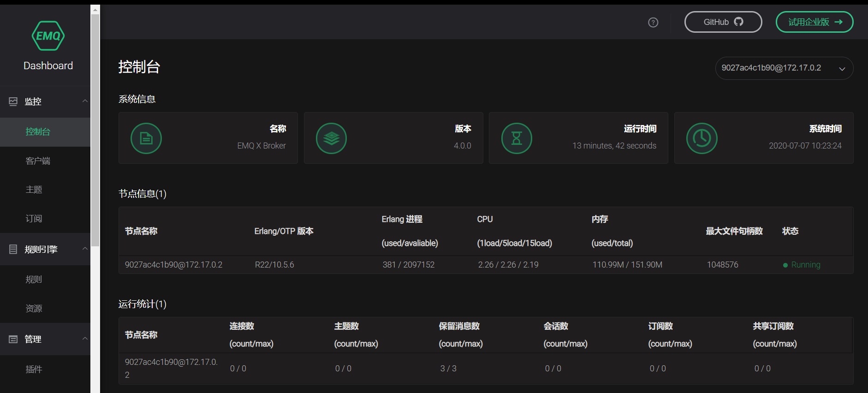868x393 pixels.
Task: Select 控制台 in the sidebar
Action: [x=45, y=132]
